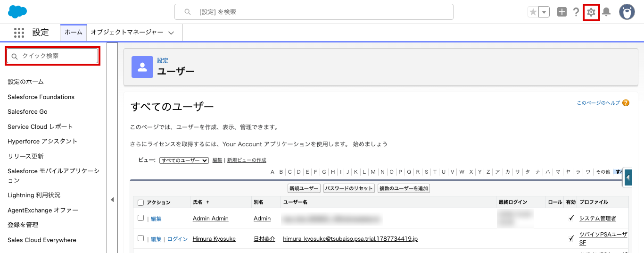Open the ツバイソPSAユーザSF profile link

click(x=603, y=238)
